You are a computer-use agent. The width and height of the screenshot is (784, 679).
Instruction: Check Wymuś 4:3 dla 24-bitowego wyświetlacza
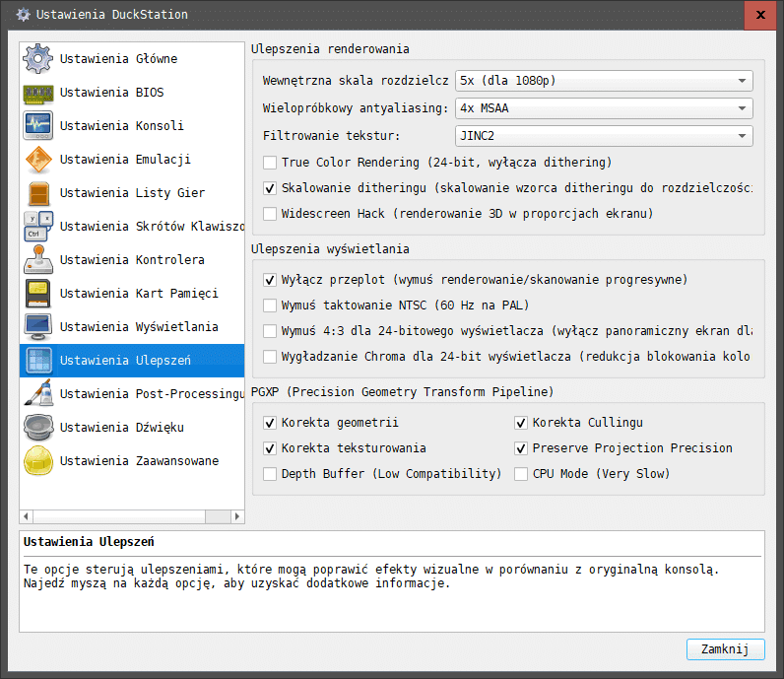(x=270, y=331)
